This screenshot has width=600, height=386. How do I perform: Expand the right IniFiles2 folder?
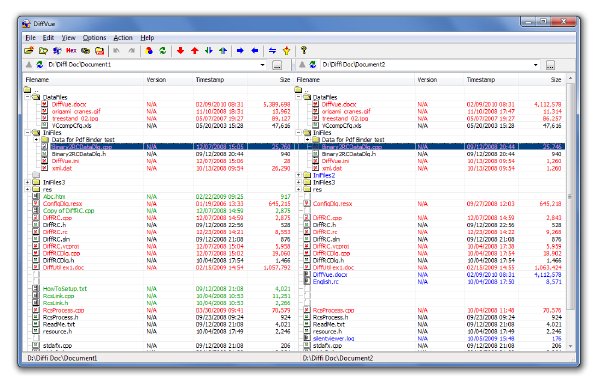point(298,175)
